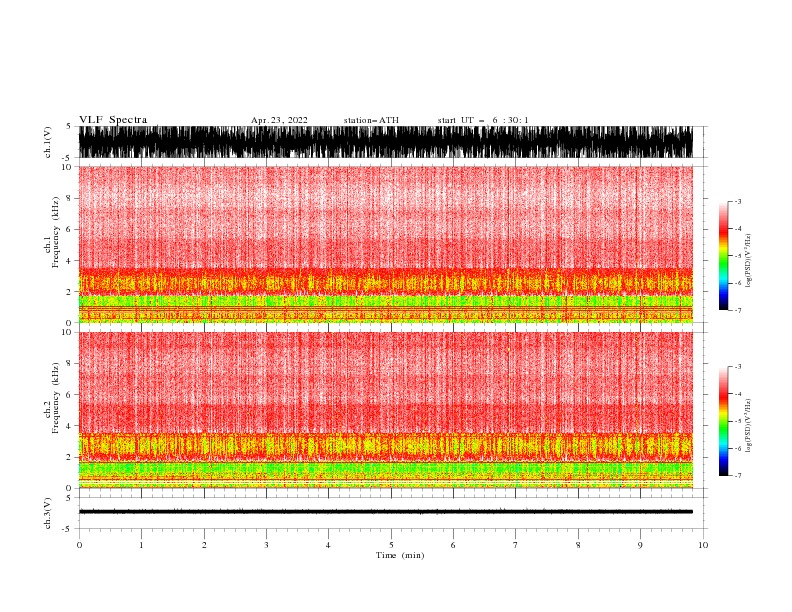Click time axis tick label "7"
The image size is (792, 612).
pos(516,545)
